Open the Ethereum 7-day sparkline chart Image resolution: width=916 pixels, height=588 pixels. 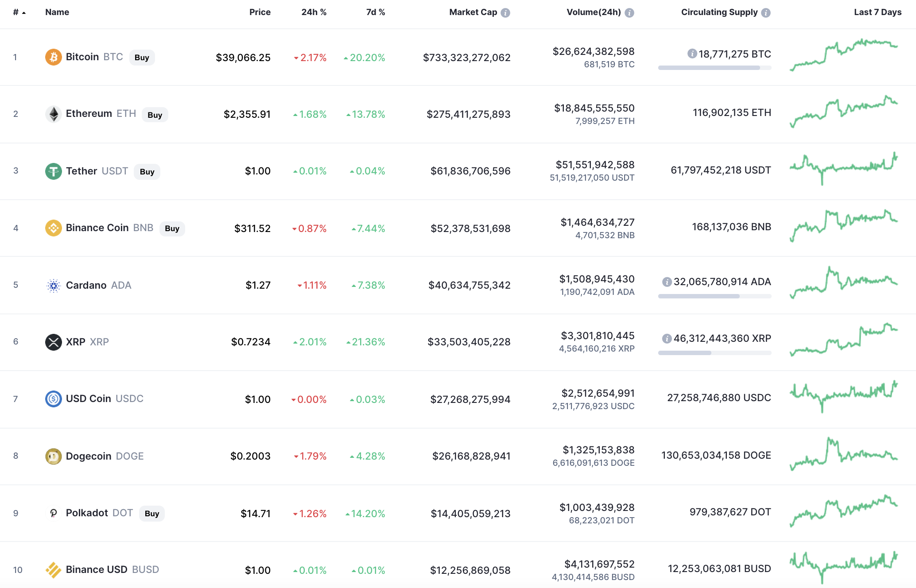(x=844, y=112)
